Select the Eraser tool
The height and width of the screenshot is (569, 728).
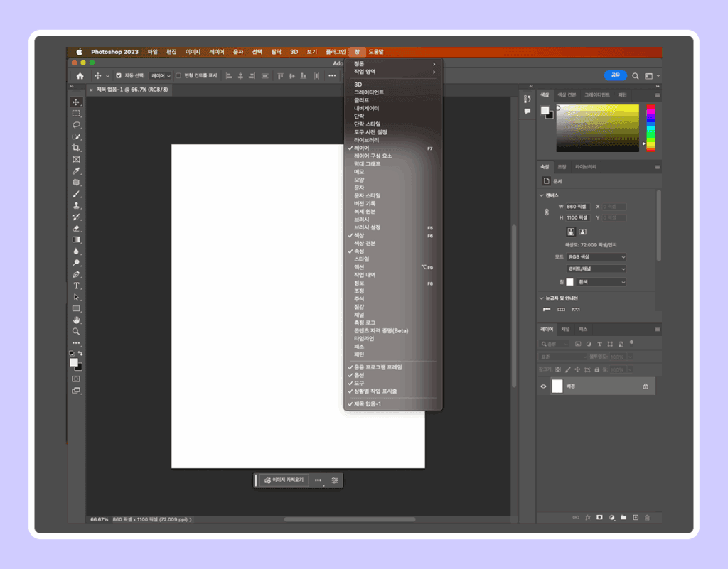coord(76,229)
